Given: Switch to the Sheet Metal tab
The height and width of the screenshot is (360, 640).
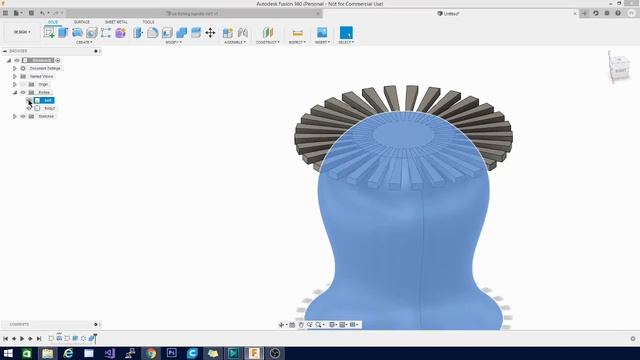Looking at the screenshot, I should [116, 22].
